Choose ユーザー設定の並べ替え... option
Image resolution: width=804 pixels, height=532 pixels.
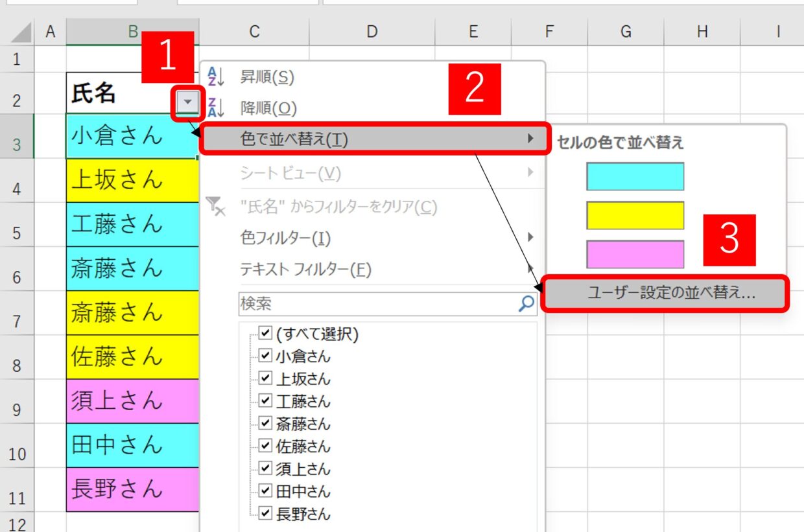coord(665,293)
